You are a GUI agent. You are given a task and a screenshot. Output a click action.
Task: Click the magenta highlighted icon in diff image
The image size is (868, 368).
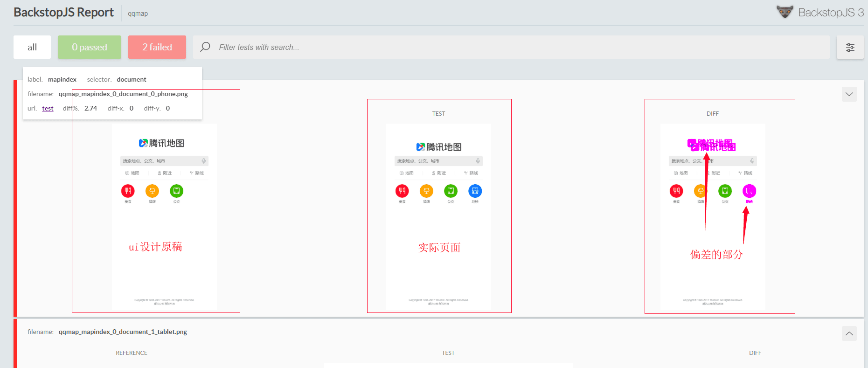click(749, 191)
